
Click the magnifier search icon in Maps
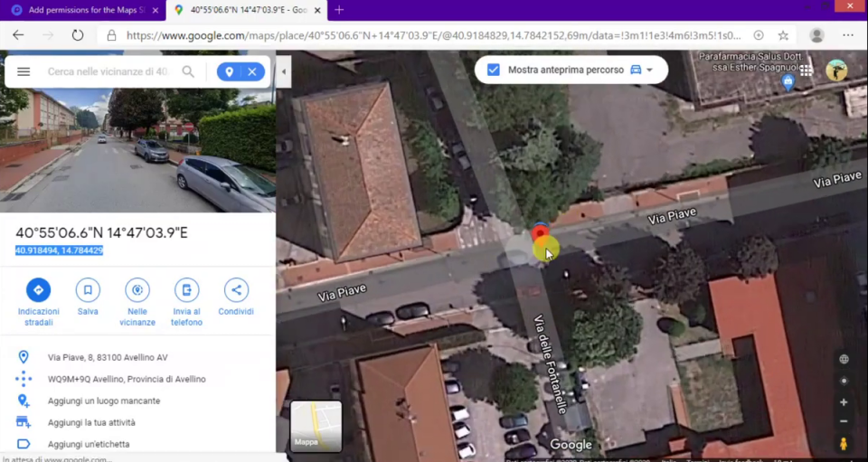188,72
